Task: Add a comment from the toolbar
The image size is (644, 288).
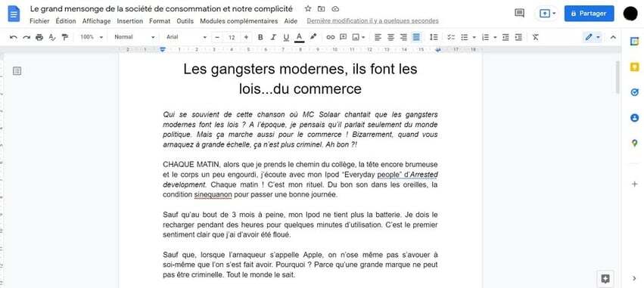Action: click(x=343, y=37)
